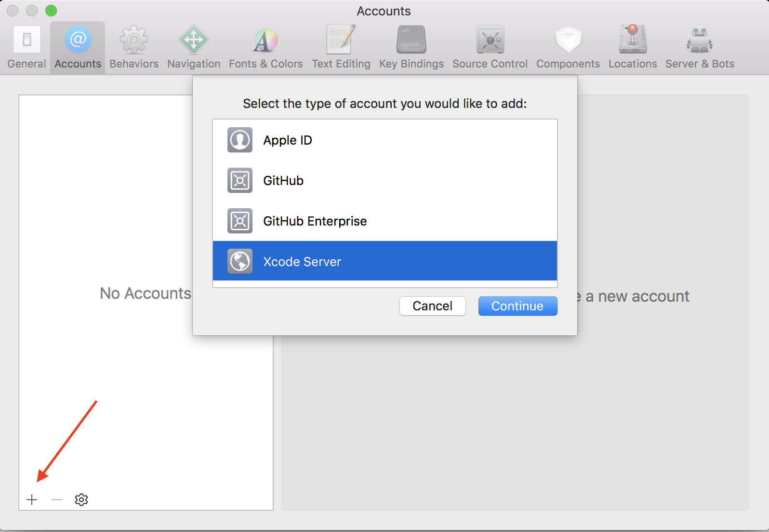769x532 pixels.
Task: Click the 'No Accounts' placeholder text
Action: click(146, 293)
